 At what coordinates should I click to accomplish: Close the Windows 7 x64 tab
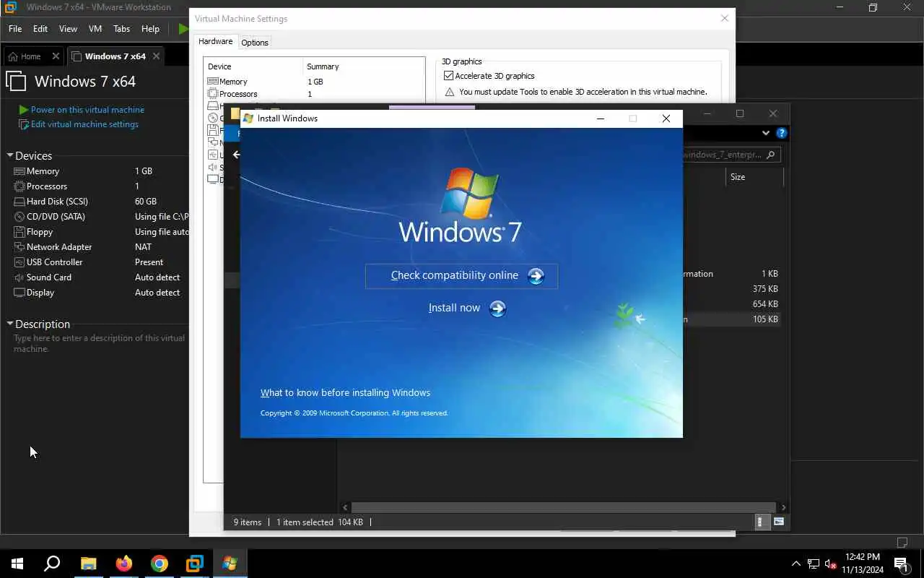156,56
